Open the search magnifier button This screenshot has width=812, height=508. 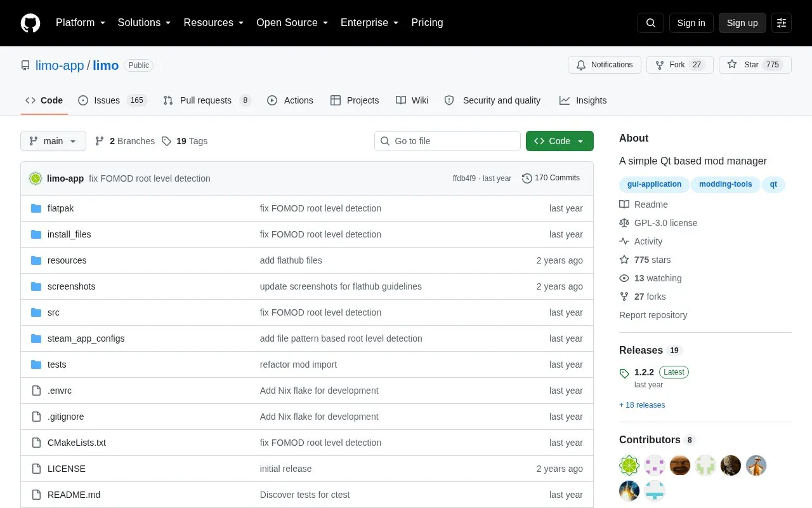click(x=651, y=23)
